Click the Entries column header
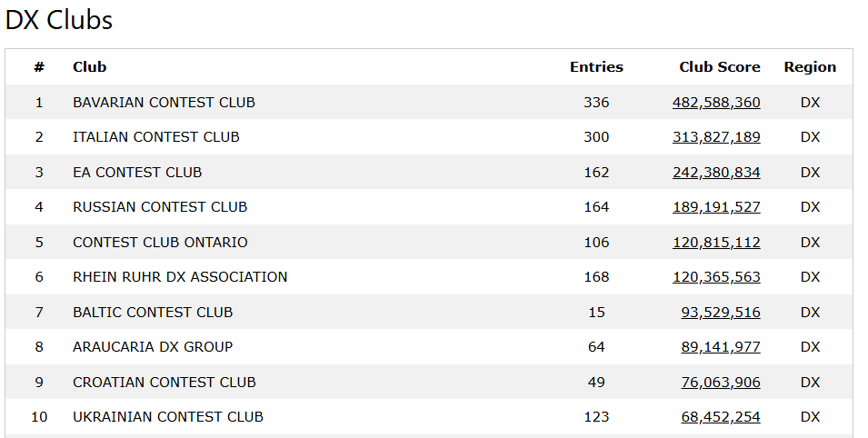Viewport: 868px width, 438px height. (596, 66)
